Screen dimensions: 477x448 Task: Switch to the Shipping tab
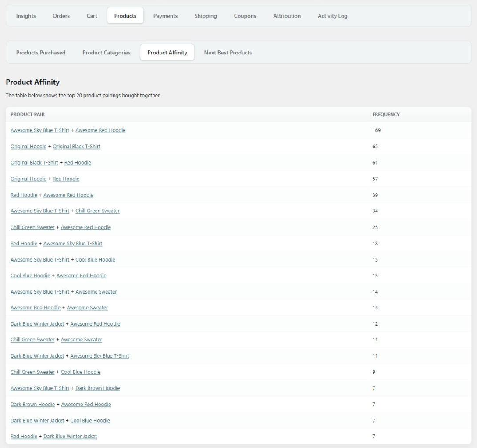coord(206,16)
